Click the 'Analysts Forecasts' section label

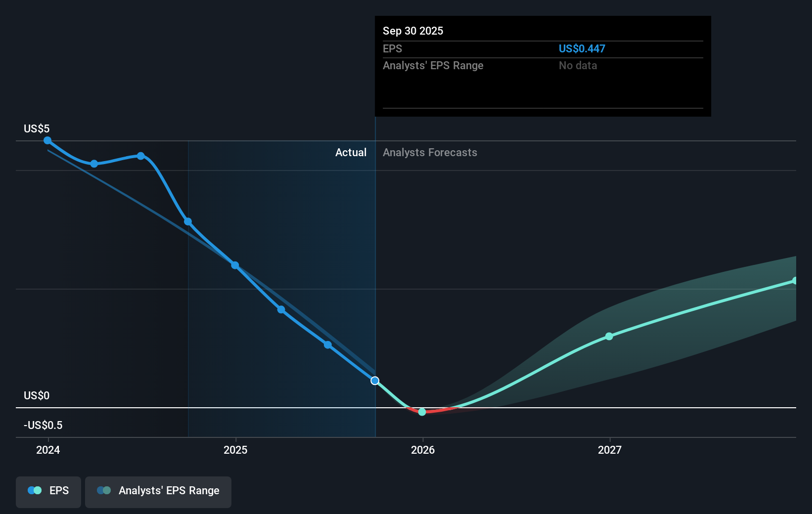(x=430, y=152)
